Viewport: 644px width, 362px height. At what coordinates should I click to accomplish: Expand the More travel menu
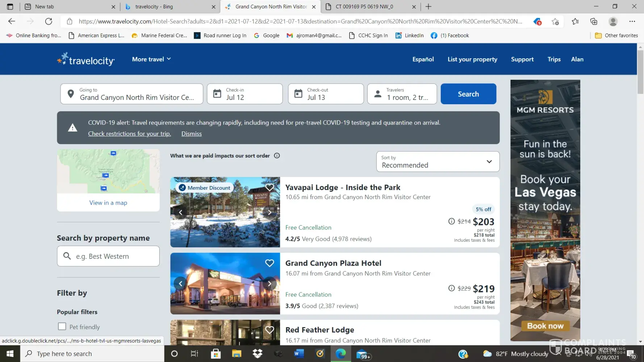click(x=151, y=59)
